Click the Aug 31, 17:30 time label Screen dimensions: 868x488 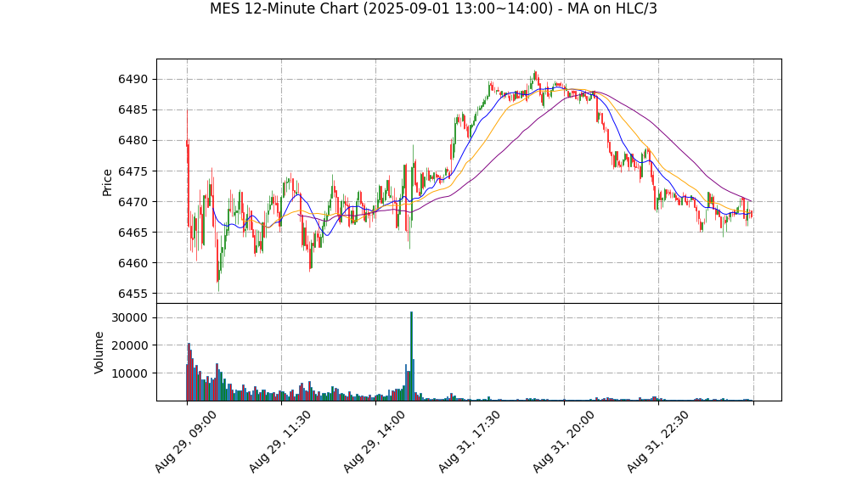tap(469, 441)
